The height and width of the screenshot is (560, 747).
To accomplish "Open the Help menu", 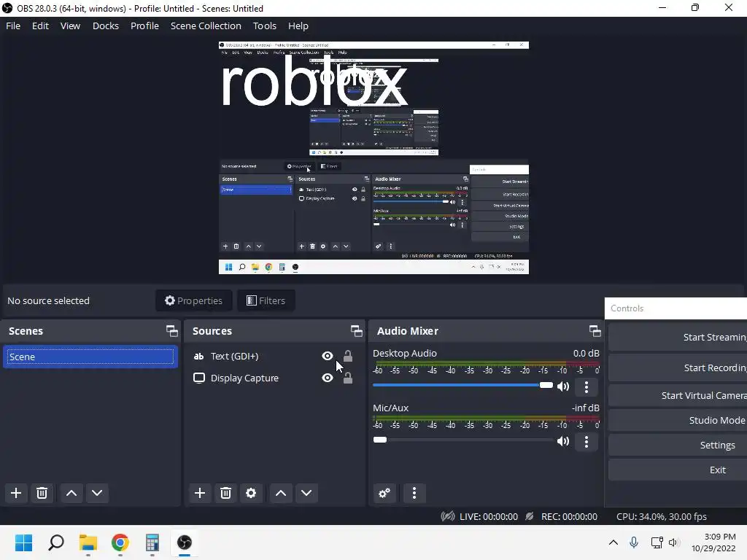I will click(298, 26).
